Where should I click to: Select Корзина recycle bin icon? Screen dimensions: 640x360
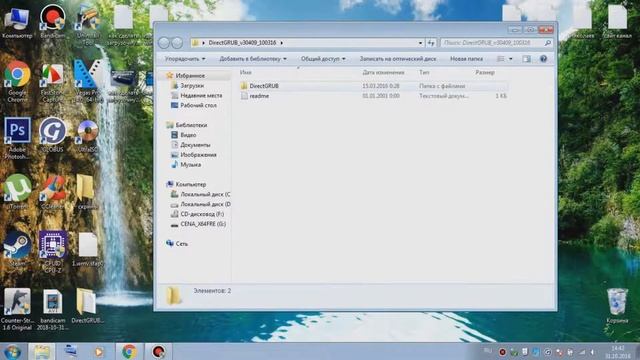coord(617,305)
